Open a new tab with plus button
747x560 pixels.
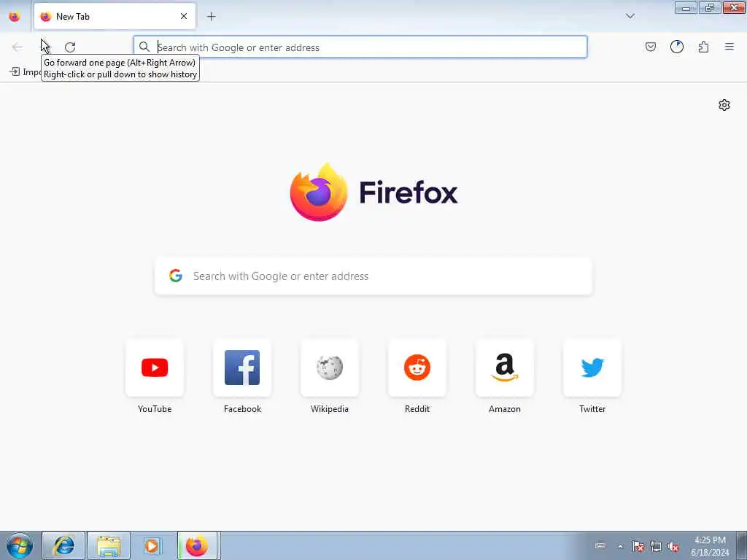(211, 17)
